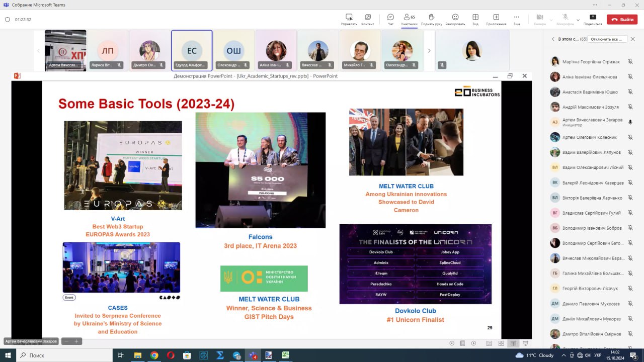Open the Content (Контент) pop-out icon
Viewport: 644px width, 362px height.
[x=368, y=19]
